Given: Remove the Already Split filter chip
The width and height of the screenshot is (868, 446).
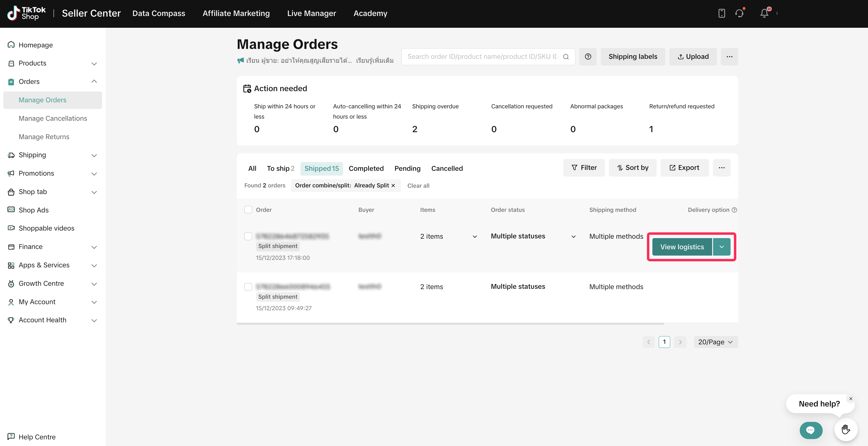Looking at the screenshot, I should pyautogui.click(x=393, y=186).
